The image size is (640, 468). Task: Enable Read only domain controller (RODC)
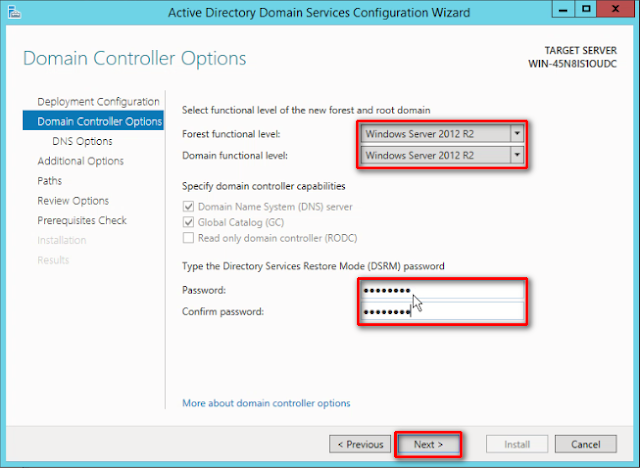[x=188, y=238]
